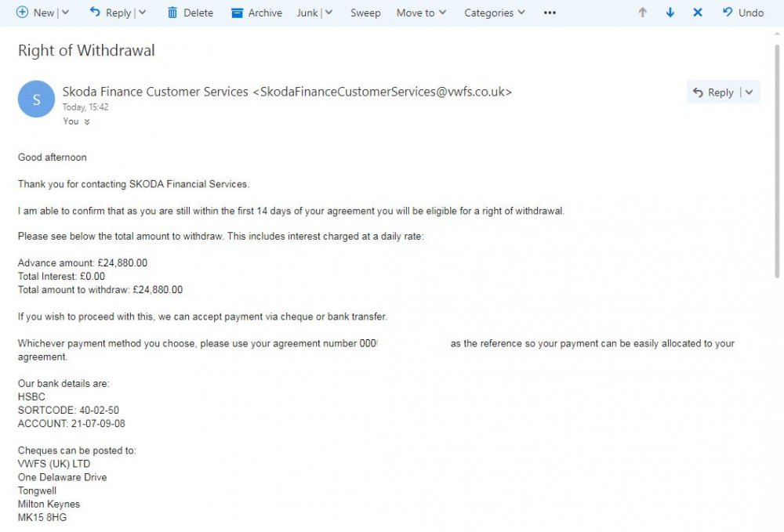
Task: Expand reply options in message header
Action: click(x=749, y=92)
